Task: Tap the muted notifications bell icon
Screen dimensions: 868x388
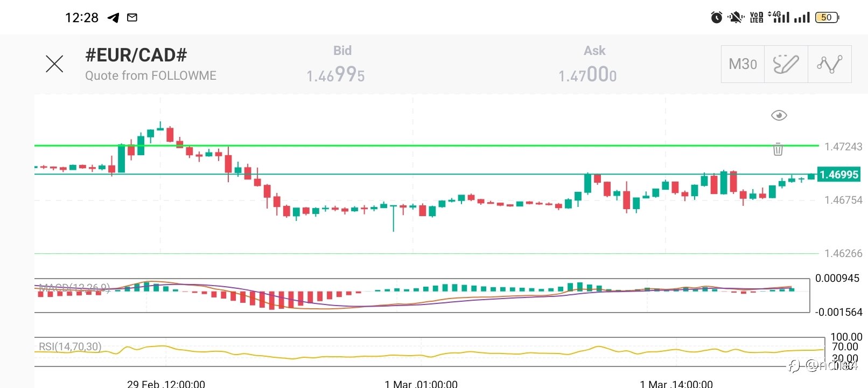Action: pos(735,18)
